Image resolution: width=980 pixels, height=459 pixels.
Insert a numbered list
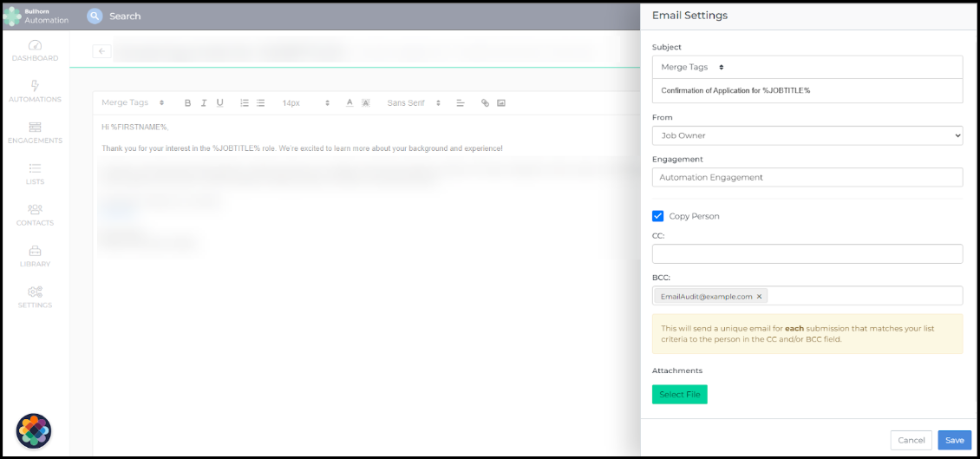[x=245, y=102]
